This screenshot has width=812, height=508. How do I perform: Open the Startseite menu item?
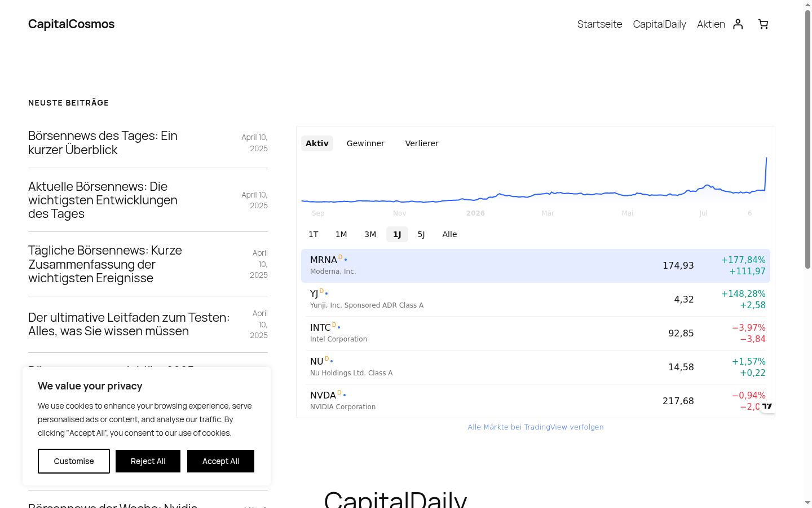pos(599,24)
